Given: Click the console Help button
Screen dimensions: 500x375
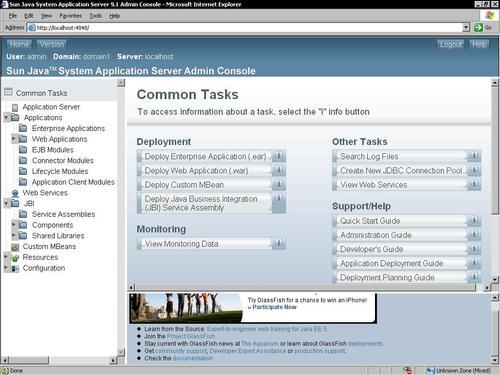Looking at the screenshot, I should pyautogui.click(x=479, y=44).
